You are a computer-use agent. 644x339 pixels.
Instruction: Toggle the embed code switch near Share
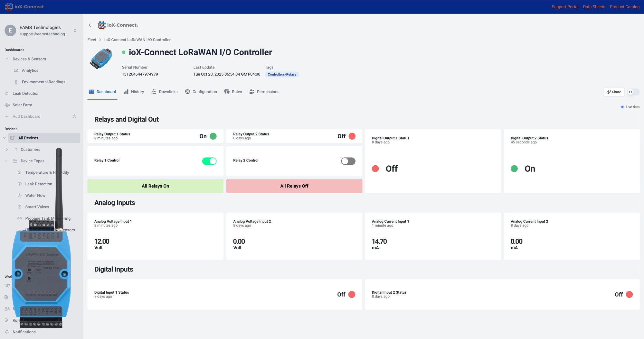[x=633, y=92]
